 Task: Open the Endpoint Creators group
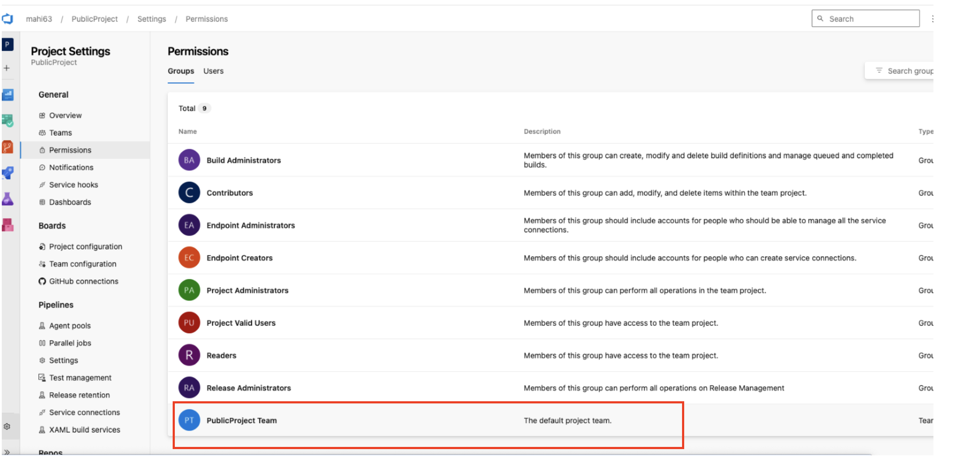(239, 258)
